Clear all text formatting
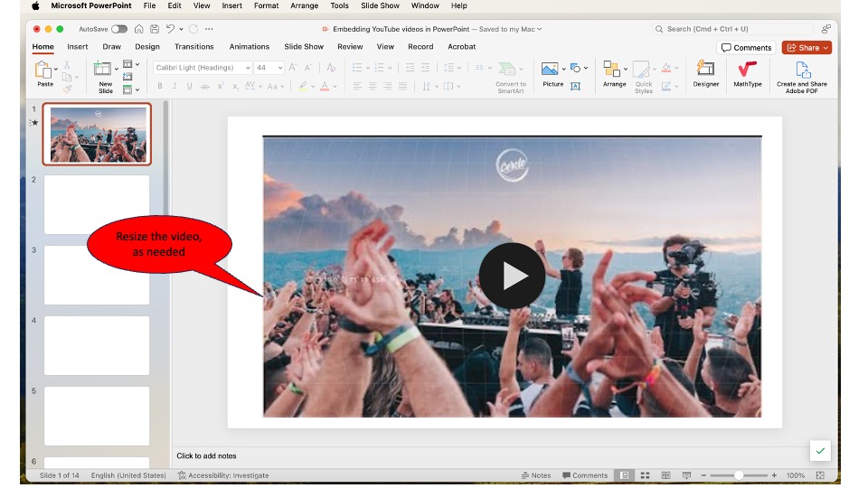This screenshot has height=488, width=868. pyautogui.click(x=331, y=68)
